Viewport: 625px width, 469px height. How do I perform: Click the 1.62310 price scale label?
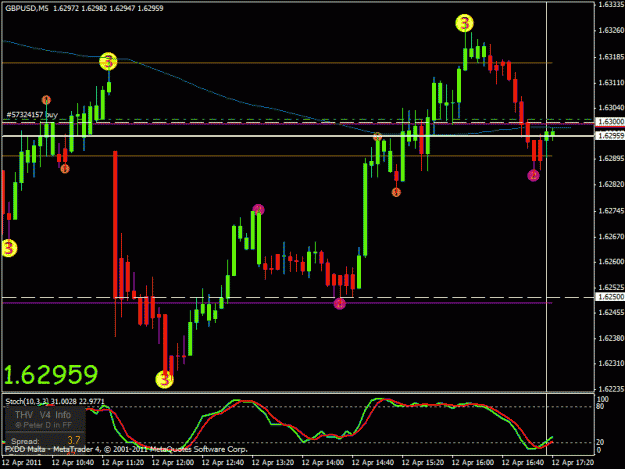(611, 363)
